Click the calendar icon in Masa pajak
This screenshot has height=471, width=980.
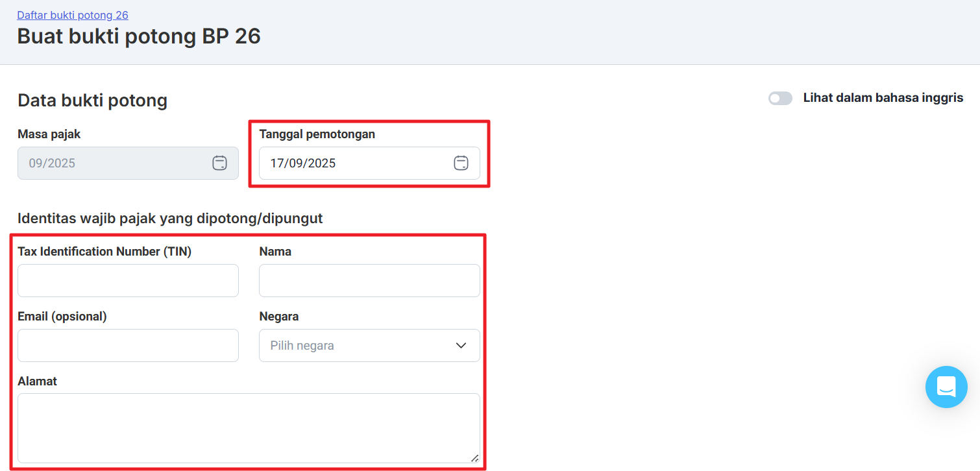219,163
